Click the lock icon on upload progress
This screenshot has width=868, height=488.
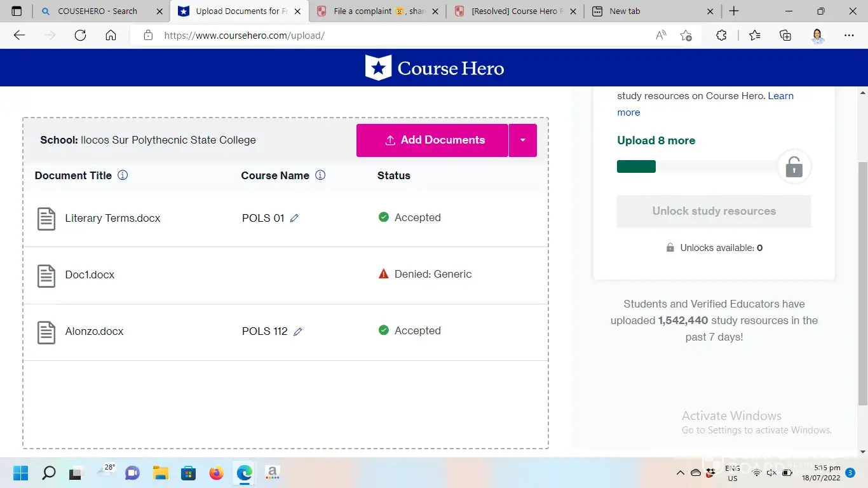(794, 167)
